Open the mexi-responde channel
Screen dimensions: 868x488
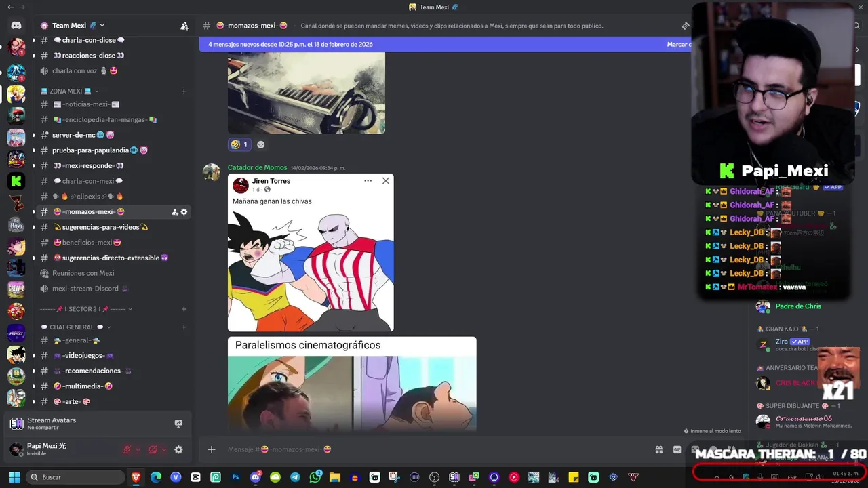coord(113,165)
